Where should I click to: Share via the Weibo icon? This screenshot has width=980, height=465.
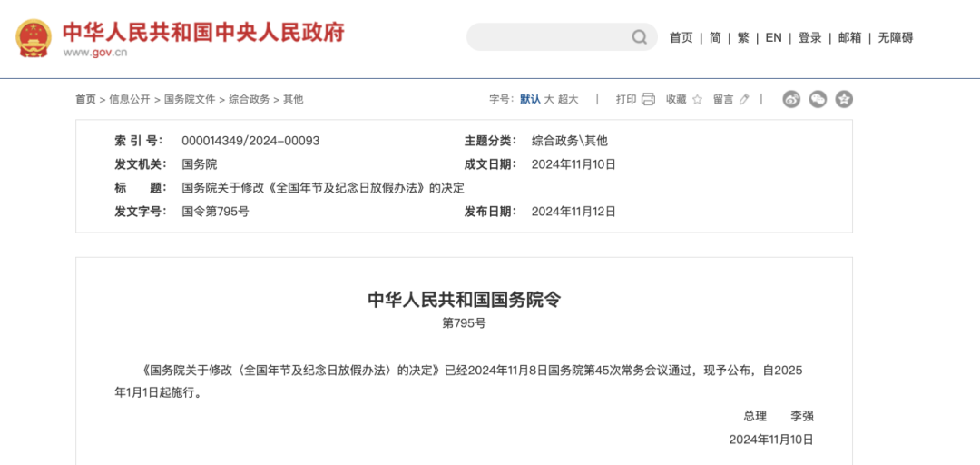click(791, 99)
